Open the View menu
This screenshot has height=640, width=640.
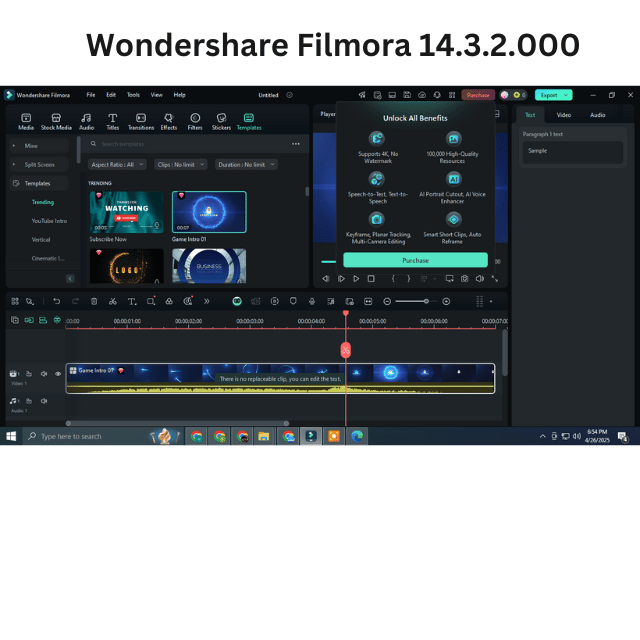[156, 95]
